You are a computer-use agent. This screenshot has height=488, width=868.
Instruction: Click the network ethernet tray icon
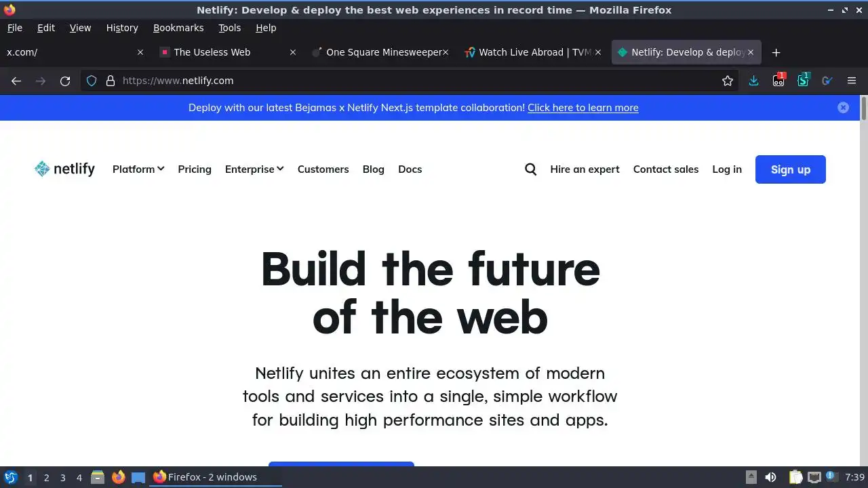tap(814, 477)
